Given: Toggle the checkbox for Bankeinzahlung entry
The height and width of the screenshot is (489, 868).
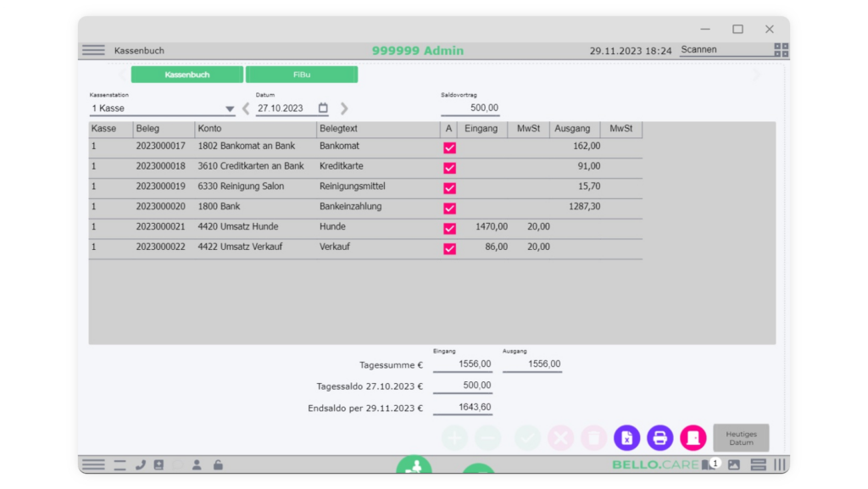Looking at the screenshot, I should click(x=449, y=208).
